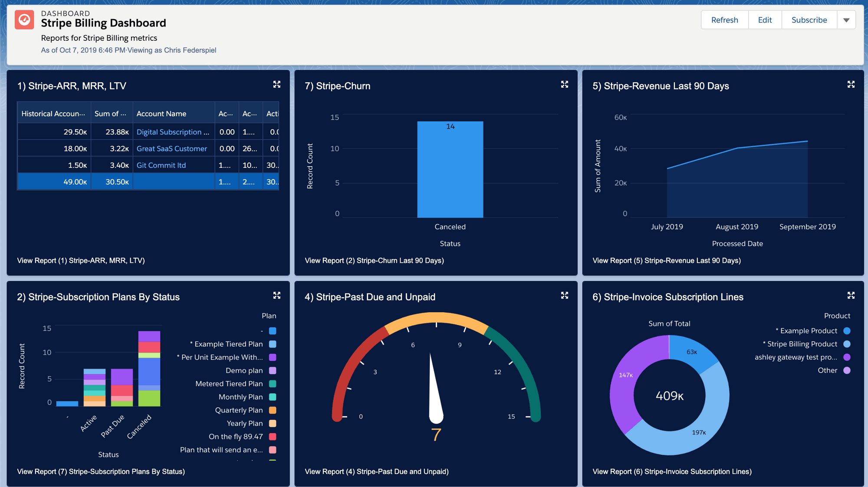Click the 3.22k table cell

click(x=112, y=148)
